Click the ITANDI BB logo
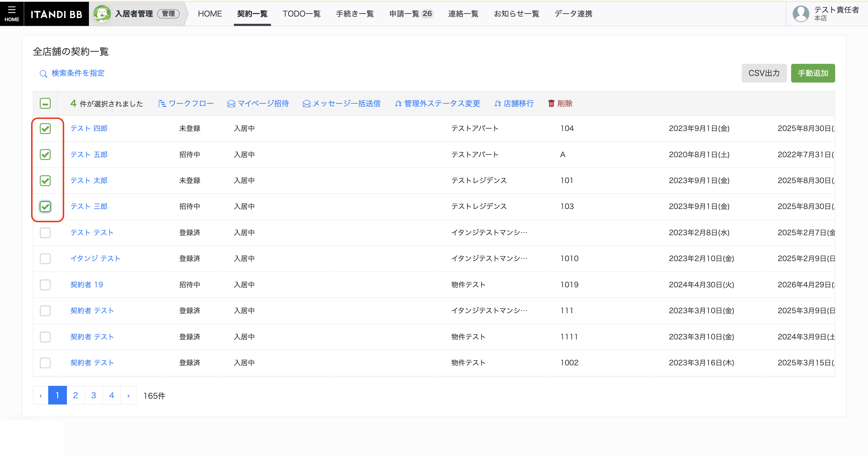868x456 pixels. click(x=56, y=14)
